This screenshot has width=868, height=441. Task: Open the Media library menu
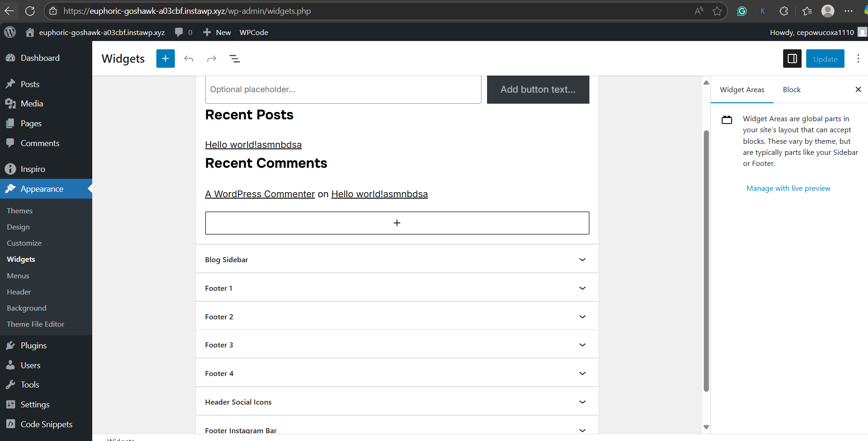click(46, 104)
